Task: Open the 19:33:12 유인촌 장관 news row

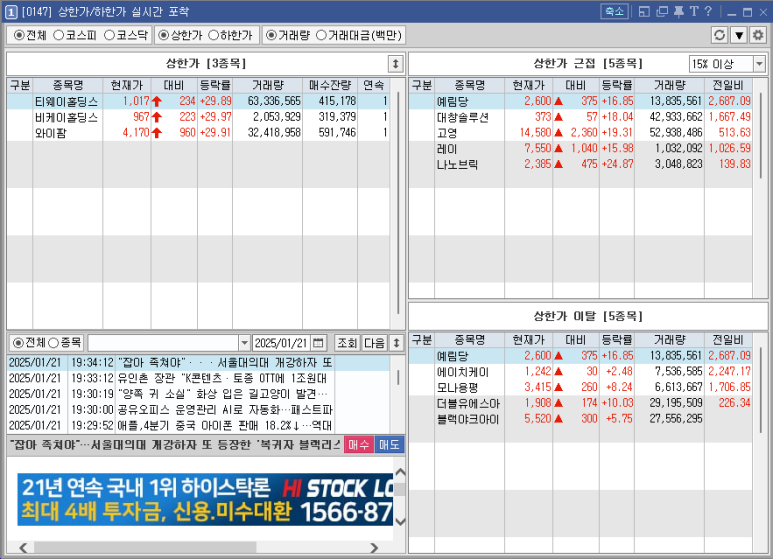Action: coord(198,378)
